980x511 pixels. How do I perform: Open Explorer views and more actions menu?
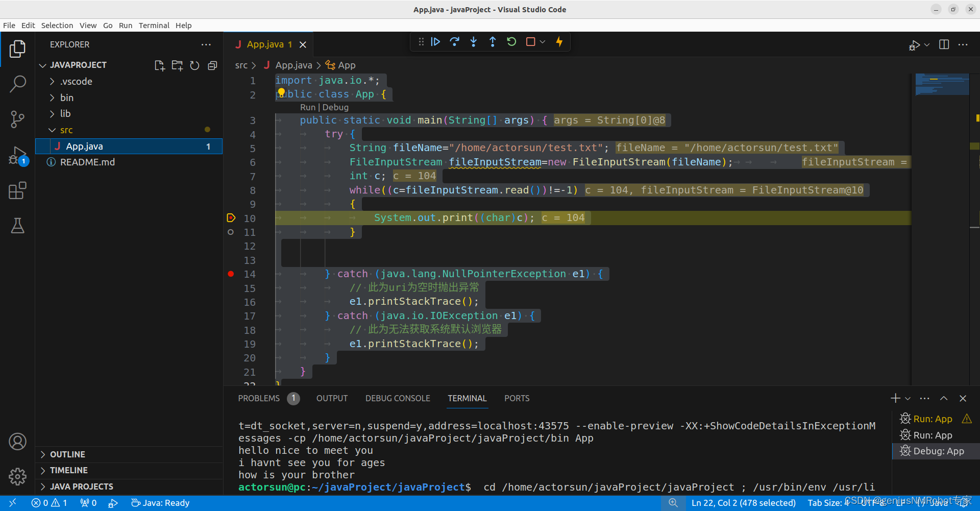(206, 45)
